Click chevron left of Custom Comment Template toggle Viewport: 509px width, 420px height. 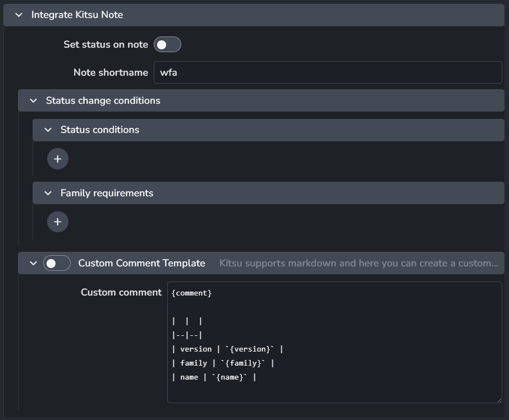(33, 263)
